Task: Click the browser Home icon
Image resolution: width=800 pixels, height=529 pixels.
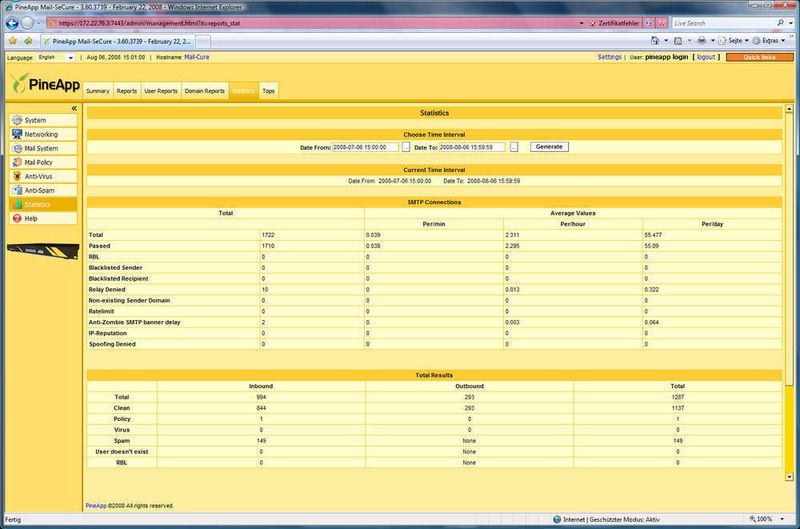Action: pyautogui.click(x=655, y=40)
